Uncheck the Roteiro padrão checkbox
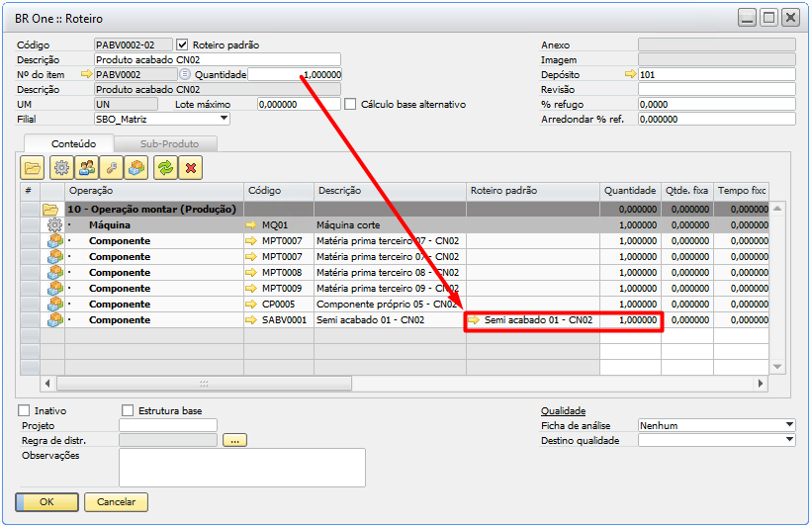This screenshot has height=526, width=812. (182, 45)
